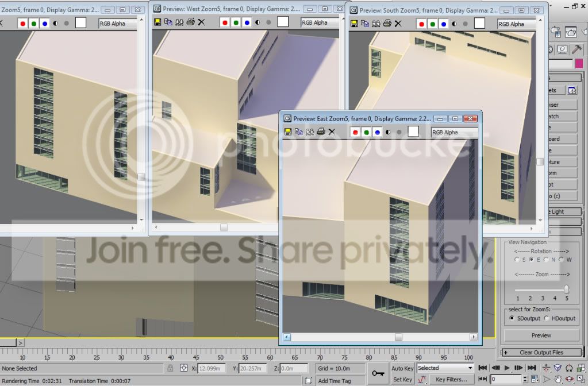The image size is (588, 386).
Task: Clone the East Zoom5 preview frame window
Action: 298,132
